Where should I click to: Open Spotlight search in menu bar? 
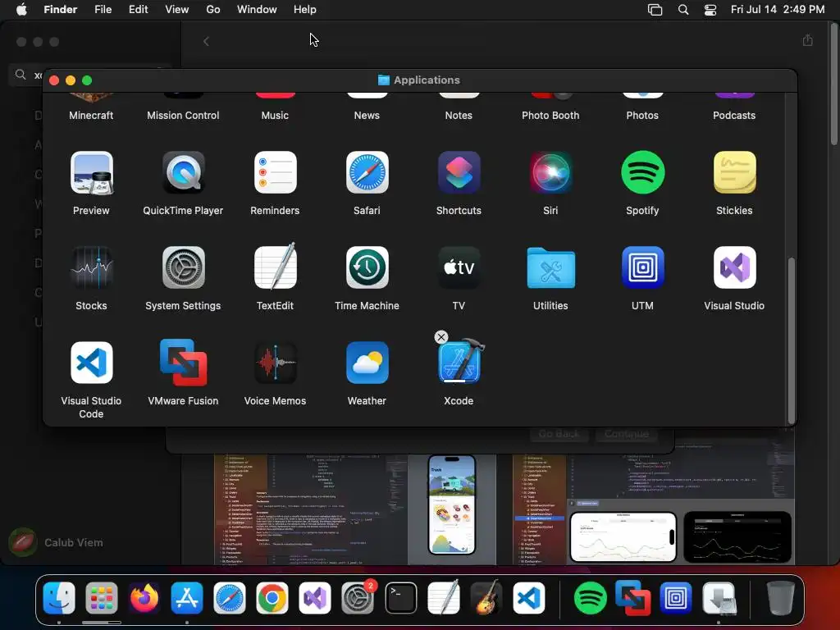[683, 10]
